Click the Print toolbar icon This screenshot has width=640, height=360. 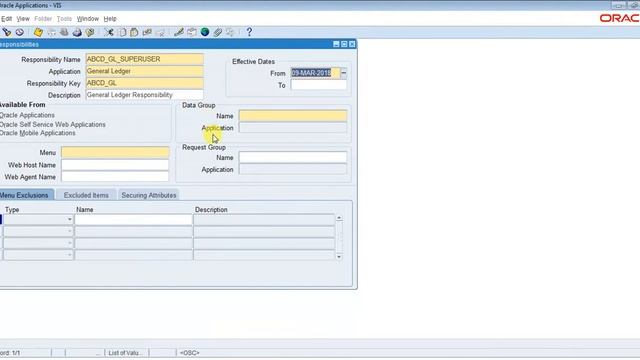[77, 32]
